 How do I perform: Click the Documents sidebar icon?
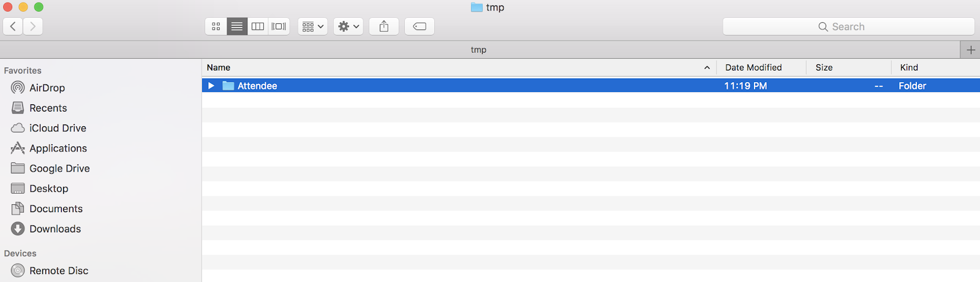click(x=18, y=208)
